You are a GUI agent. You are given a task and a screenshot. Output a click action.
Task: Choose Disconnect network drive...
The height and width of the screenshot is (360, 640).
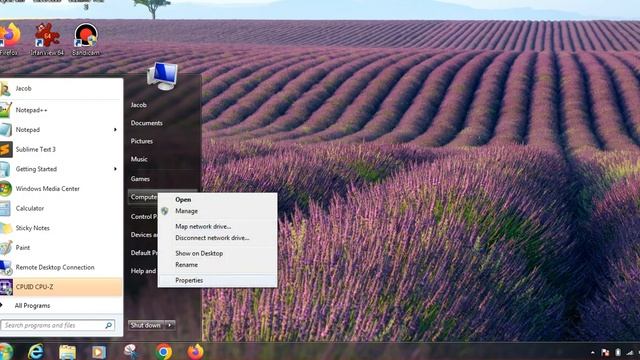(x=218, y=238)
